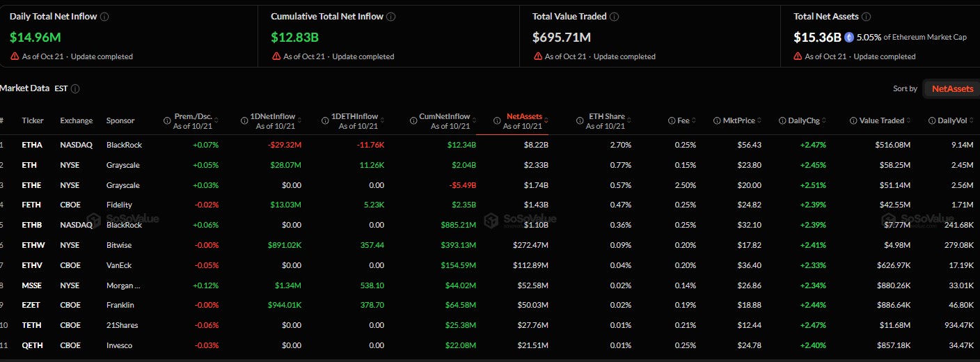This screenshot has height=362, width=980.
Task: Click the $56.43 market price cell
Action: (x=750, y=145)
